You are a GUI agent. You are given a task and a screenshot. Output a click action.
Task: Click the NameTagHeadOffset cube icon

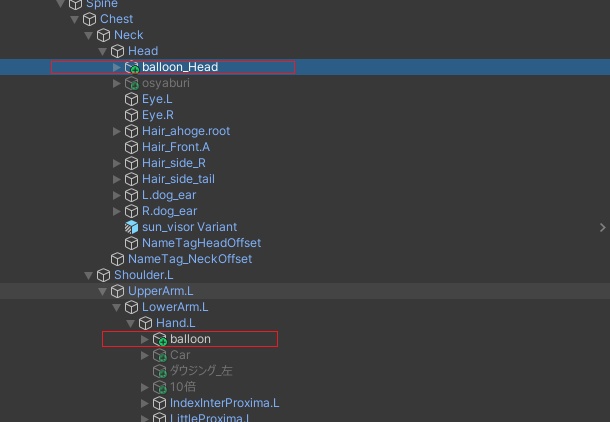tap(131, 243)
